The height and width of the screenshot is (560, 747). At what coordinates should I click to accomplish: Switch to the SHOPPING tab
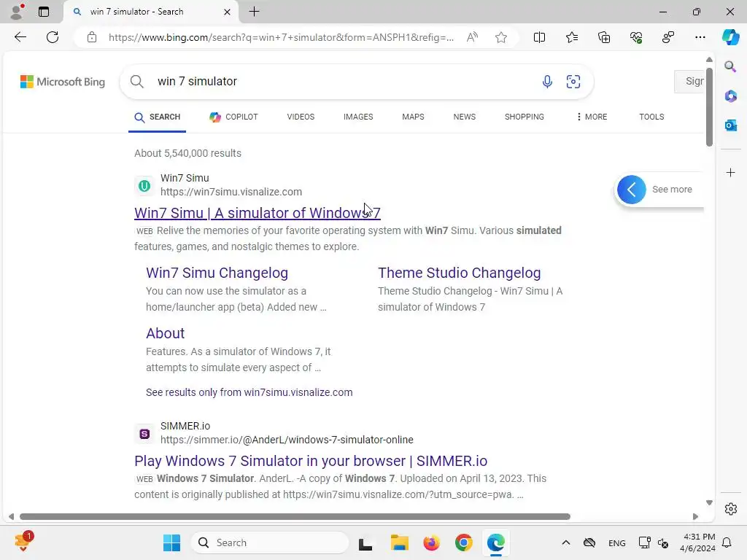pyautogui.click(x=524, y=117)
